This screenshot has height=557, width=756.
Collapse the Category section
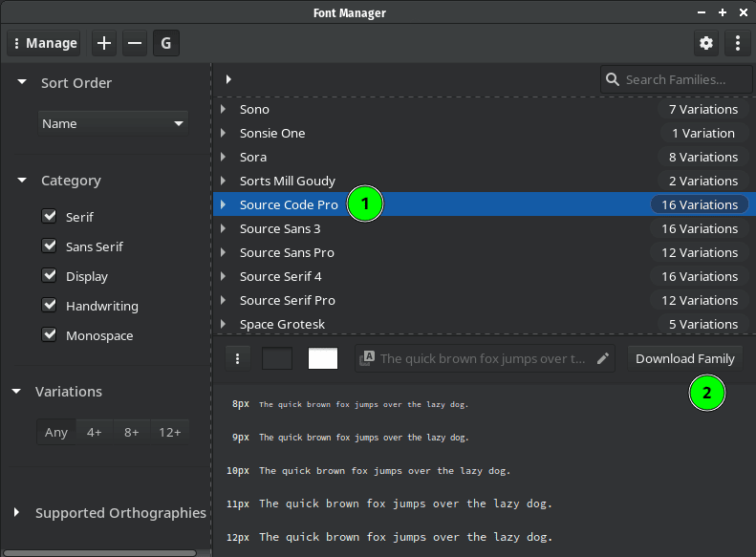22,181
